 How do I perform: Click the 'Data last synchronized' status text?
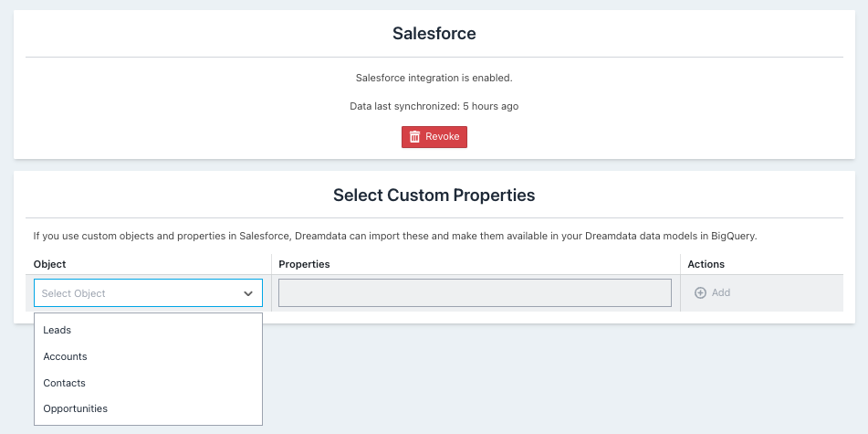pyautogui.click(x=434, y=106)
